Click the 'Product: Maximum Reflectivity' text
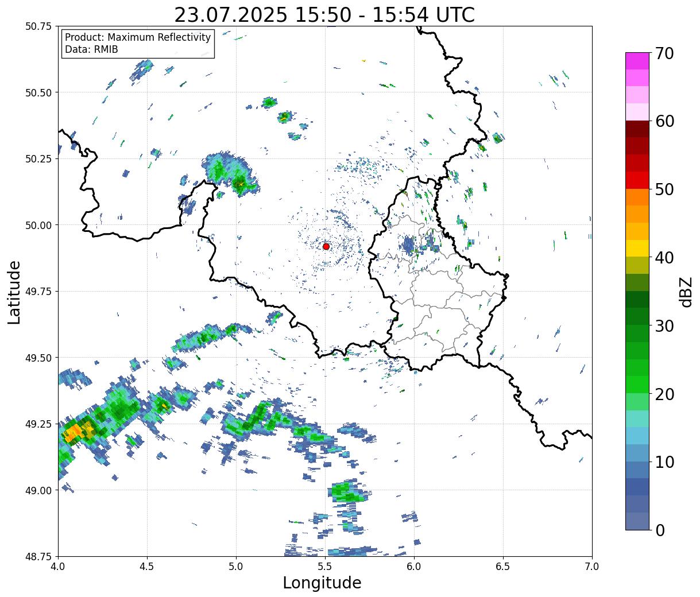 tap(138, 37)
